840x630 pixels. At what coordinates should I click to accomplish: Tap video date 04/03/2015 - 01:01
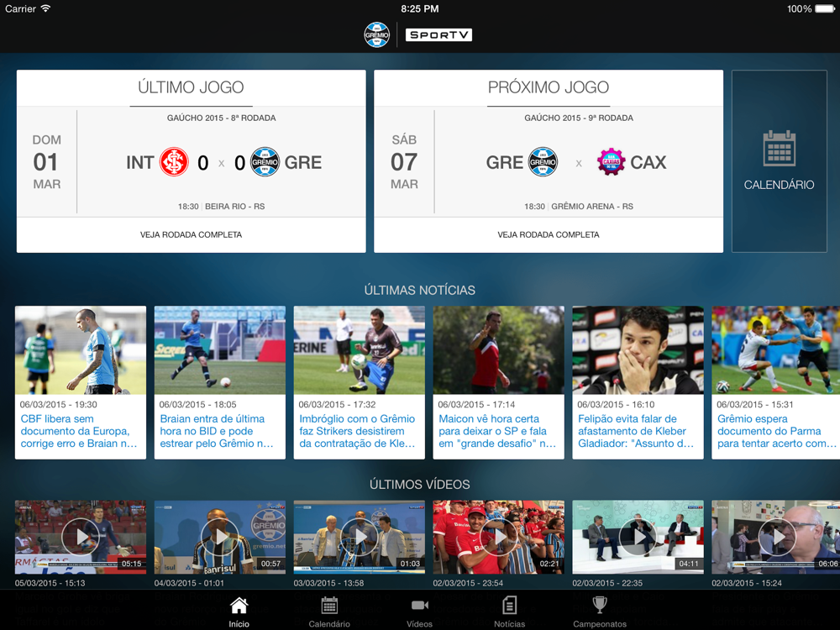coord(189,583)
